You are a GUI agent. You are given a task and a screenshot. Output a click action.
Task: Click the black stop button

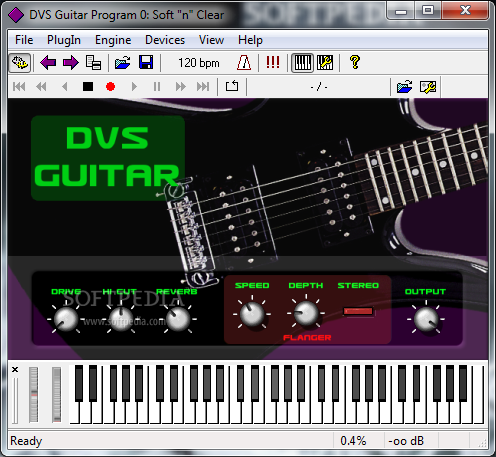[x=88, y=87]
